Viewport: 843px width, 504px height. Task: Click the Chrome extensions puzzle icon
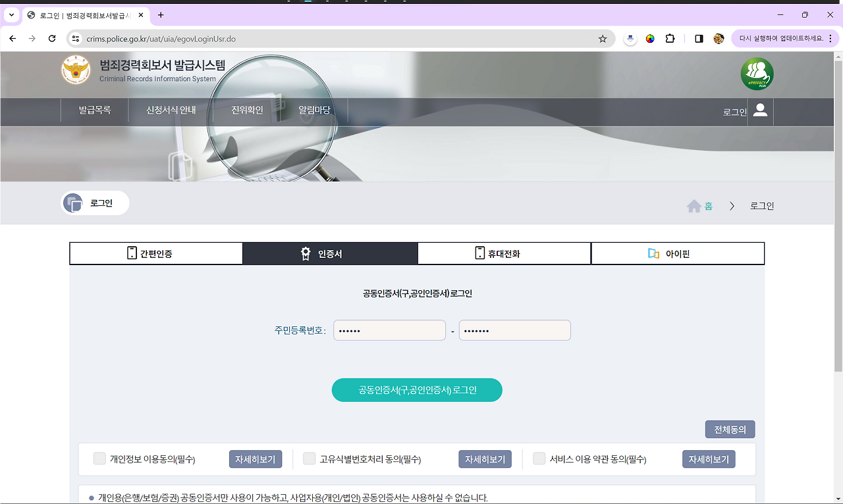pyautogui.click(x=670, y=39)
